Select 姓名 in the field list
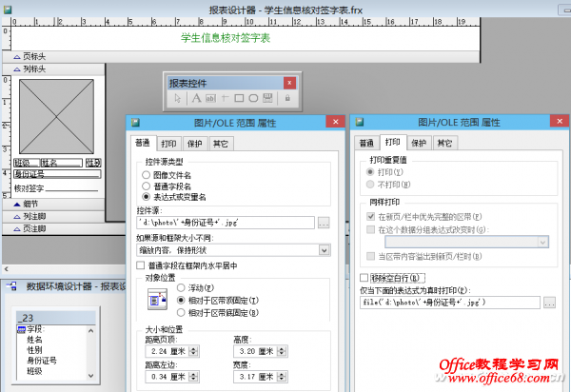 tap(34, 340)
